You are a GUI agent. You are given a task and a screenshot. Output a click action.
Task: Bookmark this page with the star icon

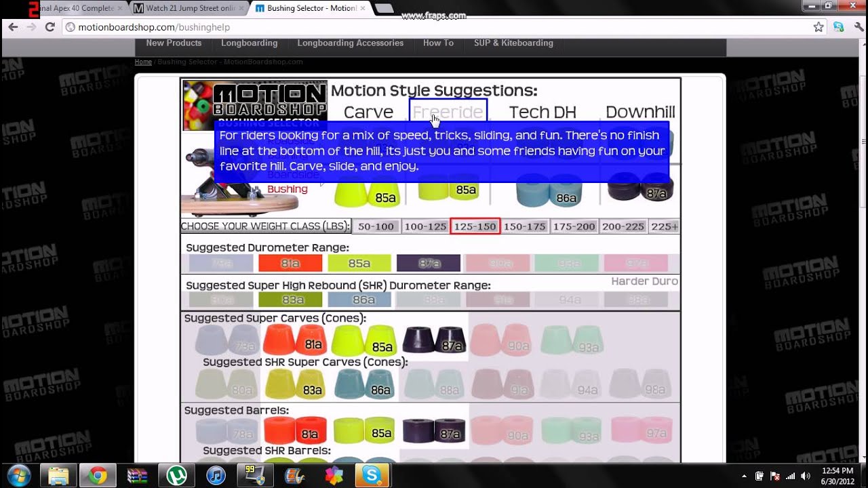(x=818, y=27)
